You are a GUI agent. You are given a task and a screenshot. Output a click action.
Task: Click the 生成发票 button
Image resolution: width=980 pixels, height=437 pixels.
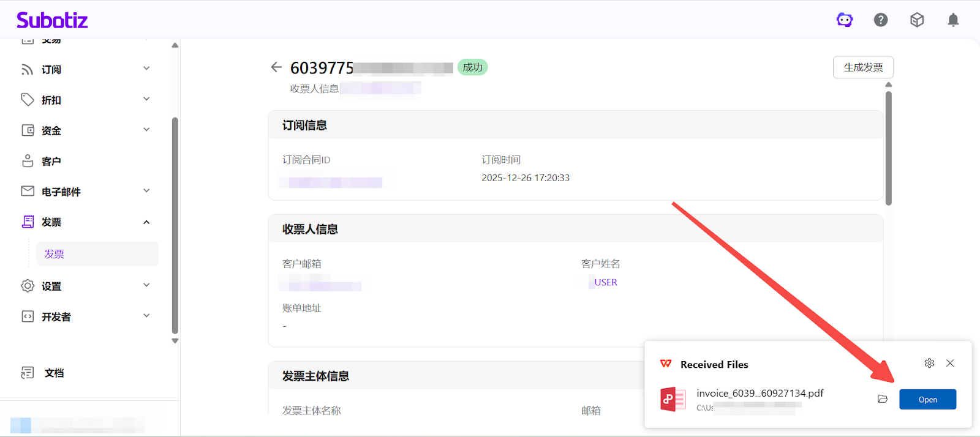(863, 67)
